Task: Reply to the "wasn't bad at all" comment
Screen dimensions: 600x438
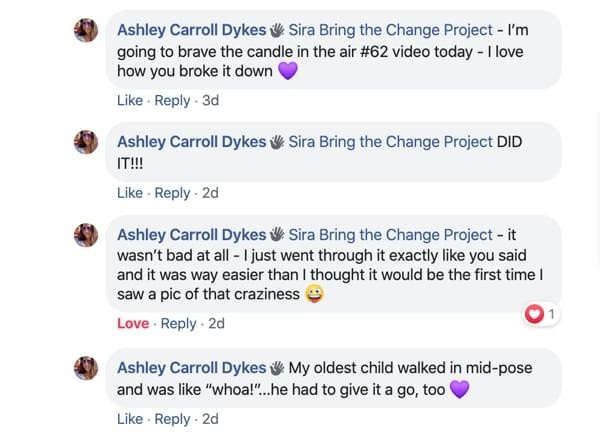Action: point(179,323)
